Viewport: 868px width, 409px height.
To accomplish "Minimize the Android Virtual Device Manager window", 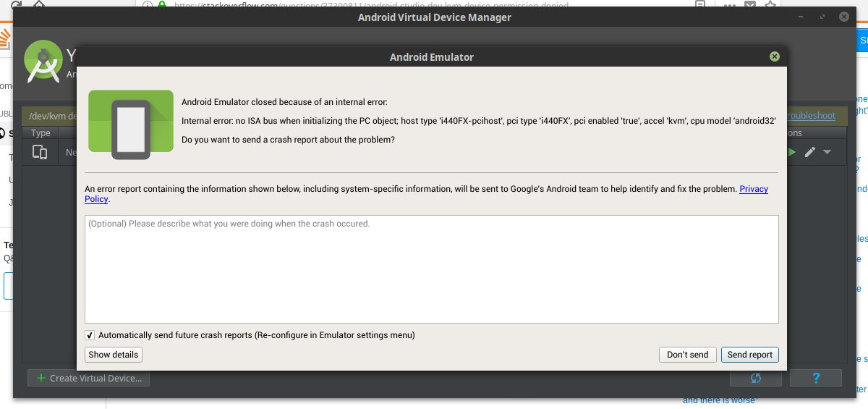I will [801, 17].
